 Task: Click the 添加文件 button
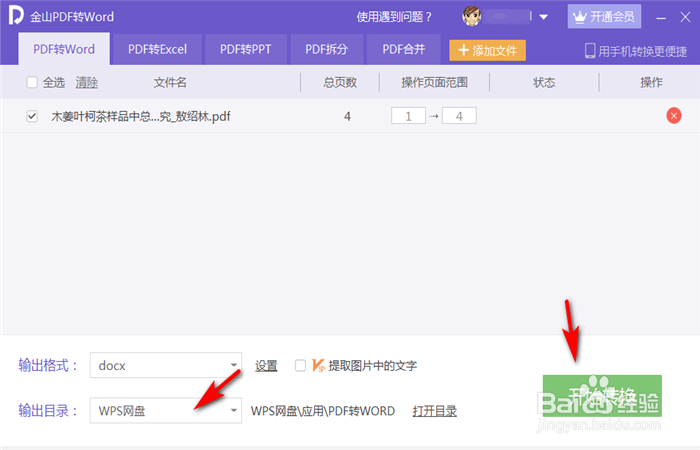(488, 50)
